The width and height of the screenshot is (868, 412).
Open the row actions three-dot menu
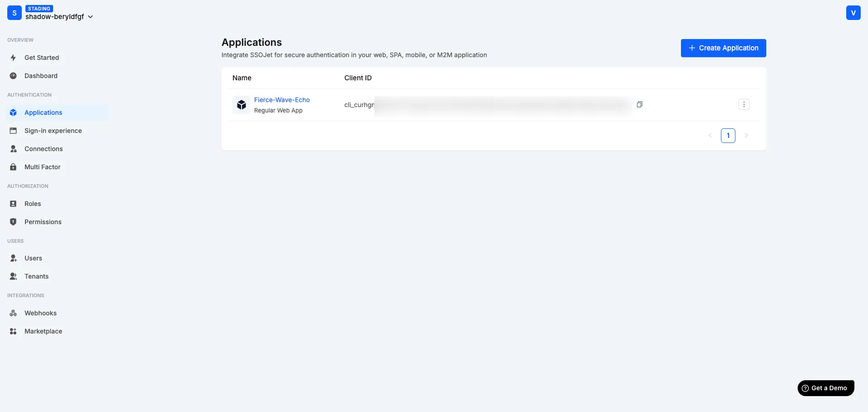point(744,104)
